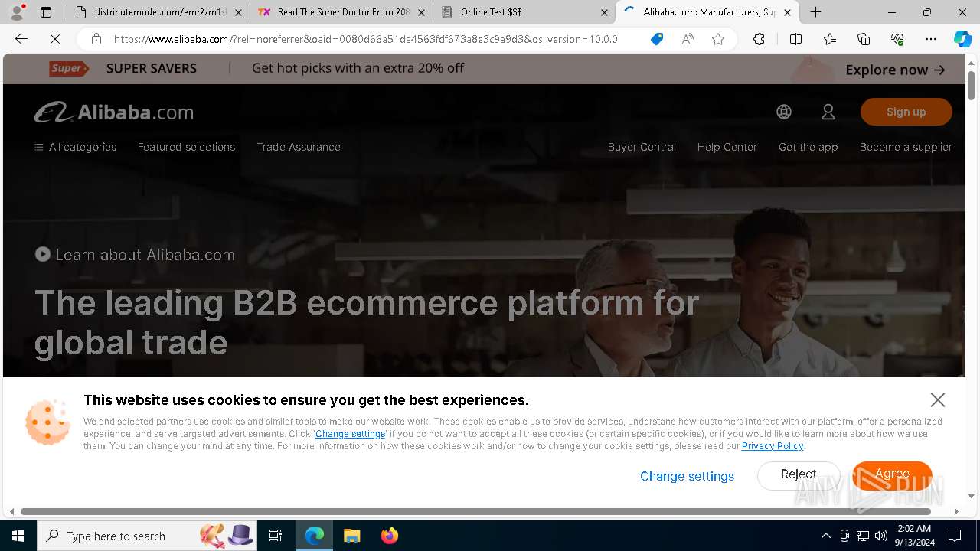Close the cookie banner with X
The width and height of the screenshot is (980, 551).
coord(938,399)
